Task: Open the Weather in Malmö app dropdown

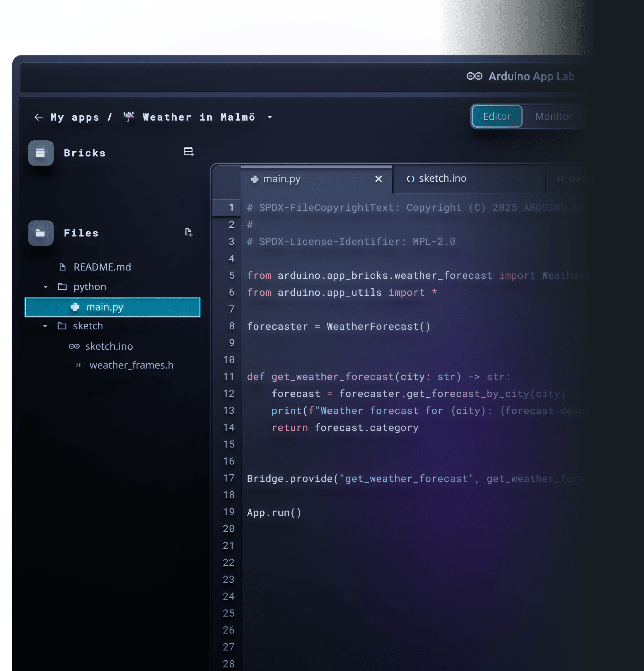Action: pyautogui.click(x=270, y=117)
